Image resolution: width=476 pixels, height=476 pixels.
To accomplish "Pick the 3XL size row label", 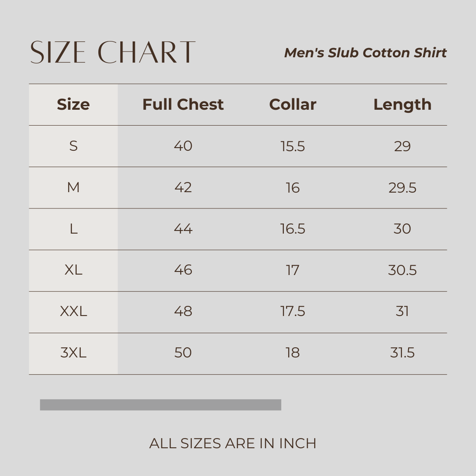I will [73, 353].
